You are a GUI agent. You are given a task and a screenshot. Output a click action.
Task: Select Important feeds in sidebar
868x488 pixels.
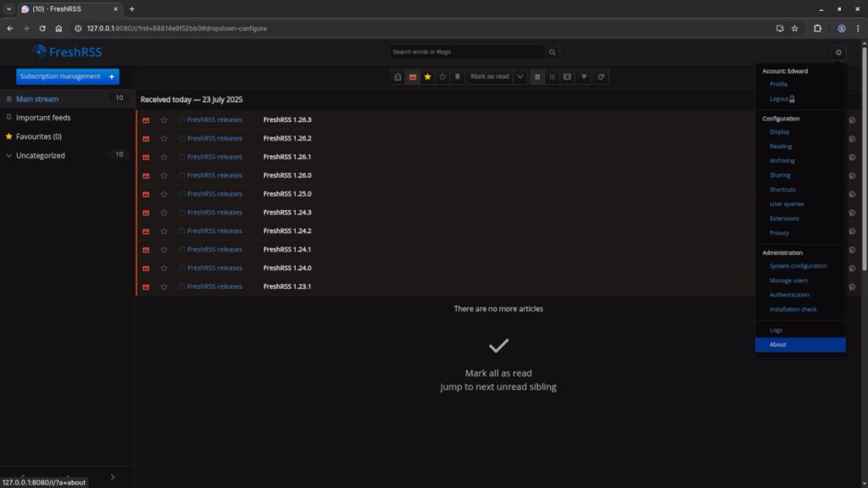click(43, 118)
